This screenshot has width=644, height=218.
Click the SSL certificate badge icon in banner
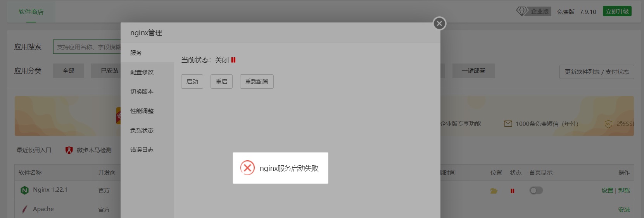pyautogui.click(x=608, y=124)
